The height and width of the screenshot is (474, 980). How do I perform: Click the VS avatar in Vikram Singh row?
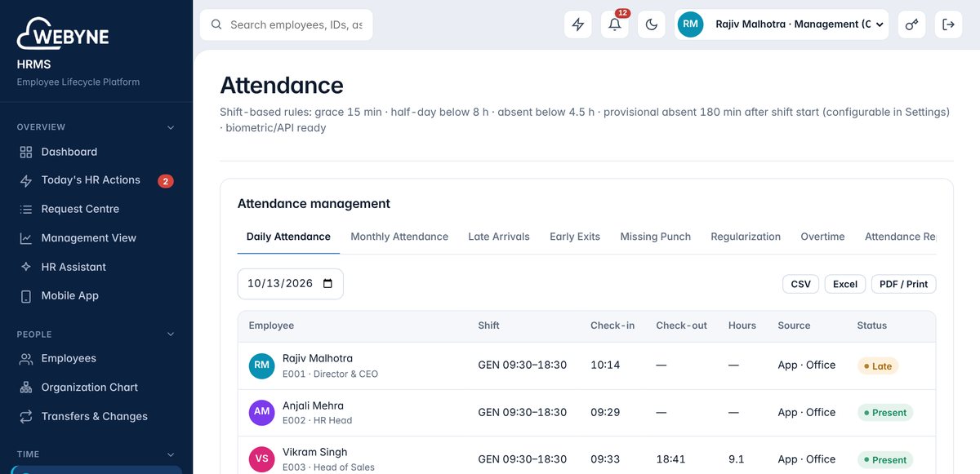[x=262, y=458]
